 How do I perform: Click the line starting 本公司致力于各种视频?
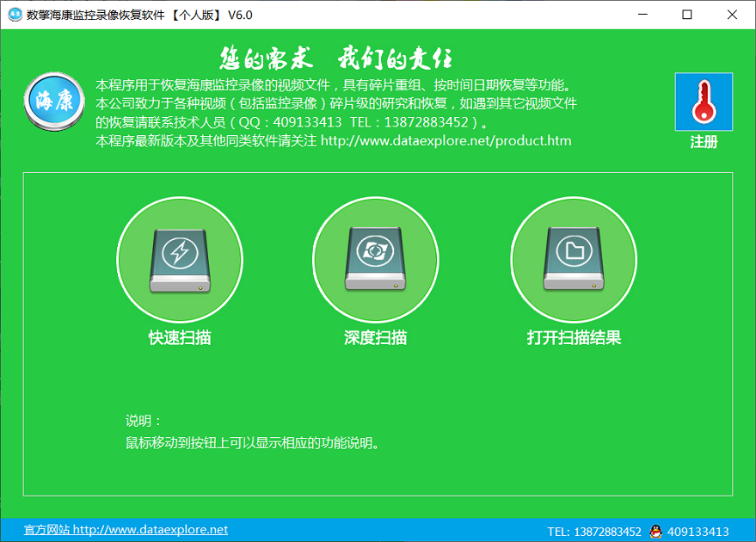[336, 104]
